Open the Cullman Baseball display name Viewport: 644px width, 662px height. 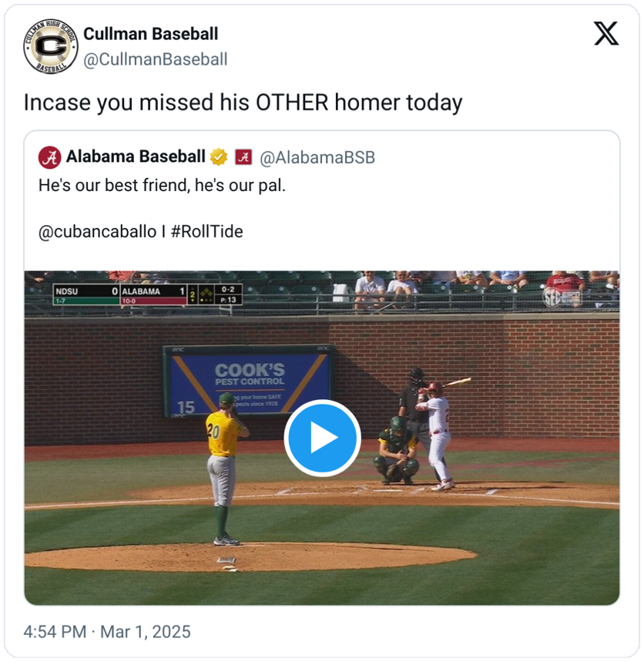coord(150,34)
